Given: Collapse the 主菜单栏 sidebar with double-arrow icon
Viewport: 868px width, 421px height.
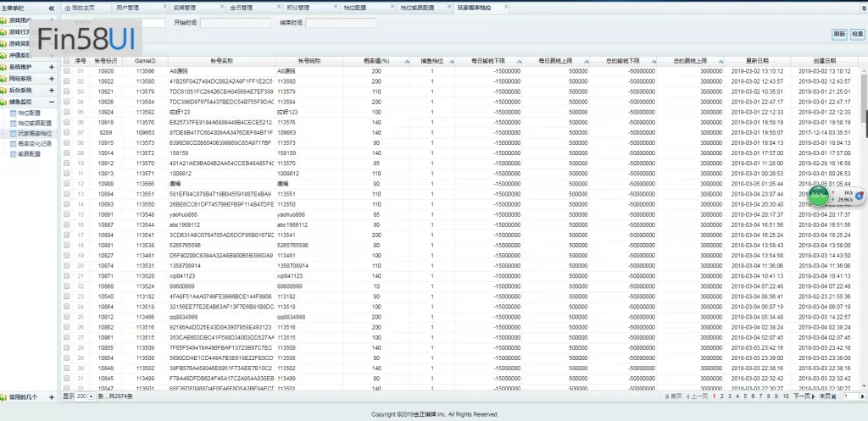Looking at the screenshot, I should pos(51,7).
